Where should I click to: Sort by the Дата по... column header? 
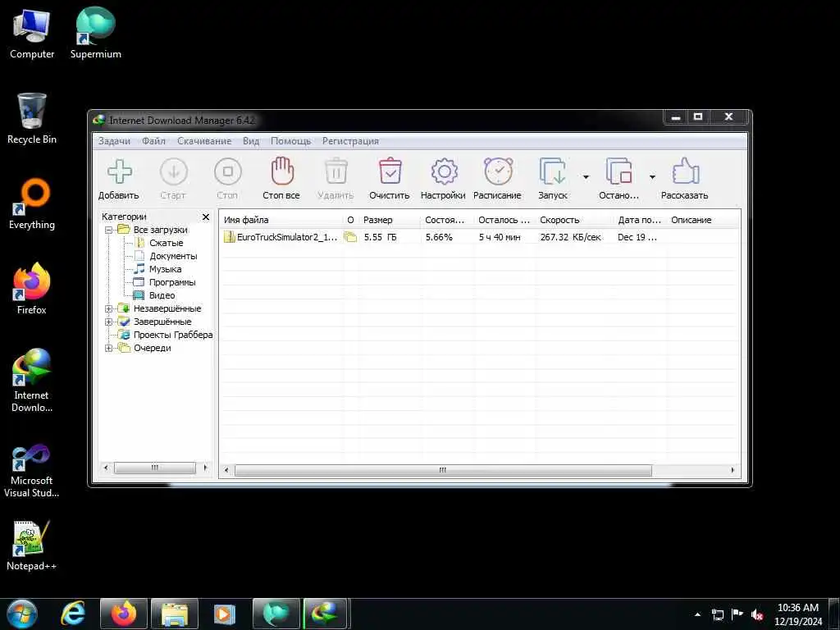(641, 220)
